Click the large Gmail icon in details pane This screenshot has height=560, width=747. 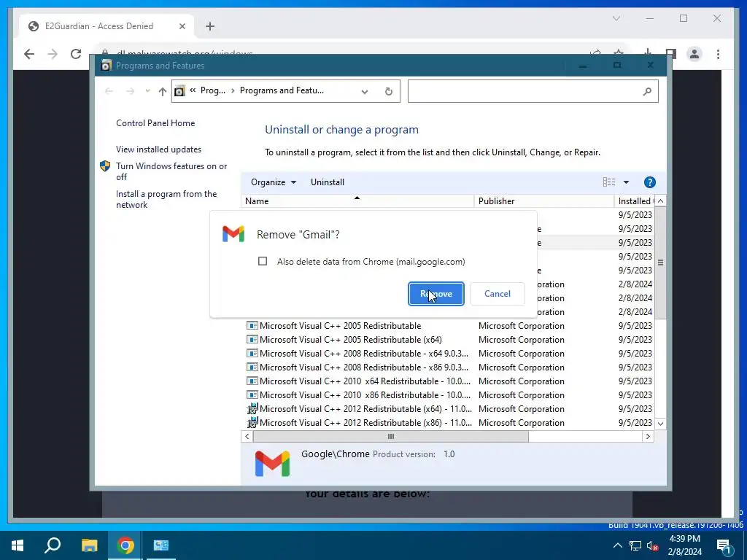point(273,463)
